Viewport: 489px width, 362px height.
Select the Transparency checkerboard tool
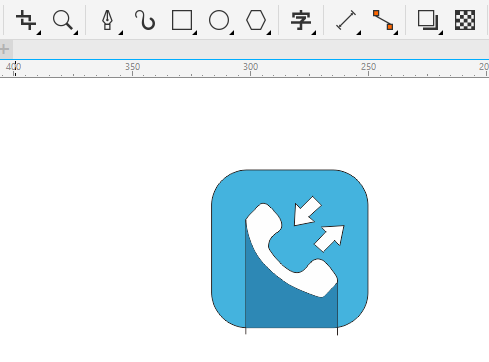point(465,20)
